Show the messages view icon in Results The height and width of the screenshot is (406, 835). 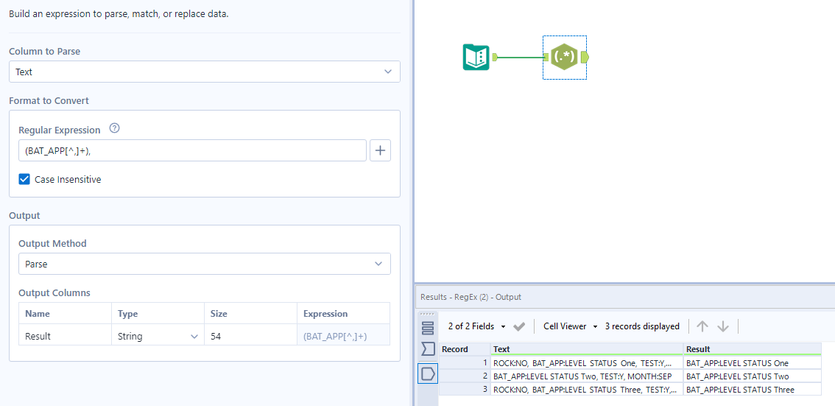(428, 328)
